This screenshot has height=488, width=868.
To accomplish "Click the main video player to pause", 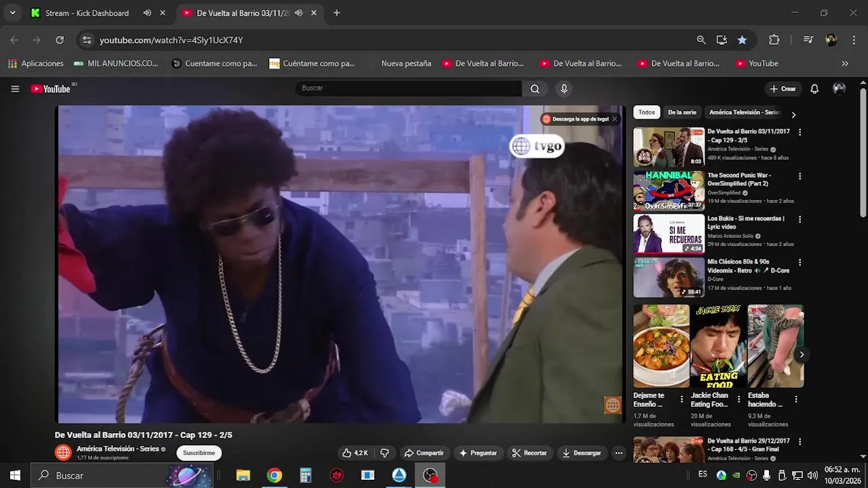I will (340, 264).
